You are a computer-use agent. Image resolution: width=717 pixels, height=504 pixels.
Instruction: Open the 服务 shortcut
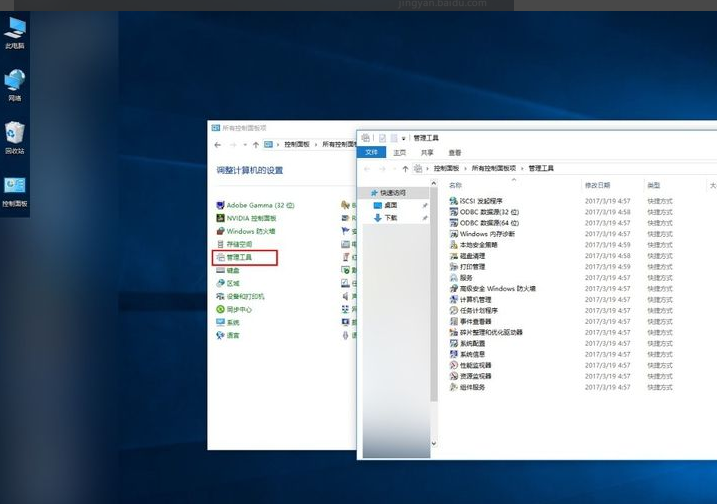click(466, 278)
